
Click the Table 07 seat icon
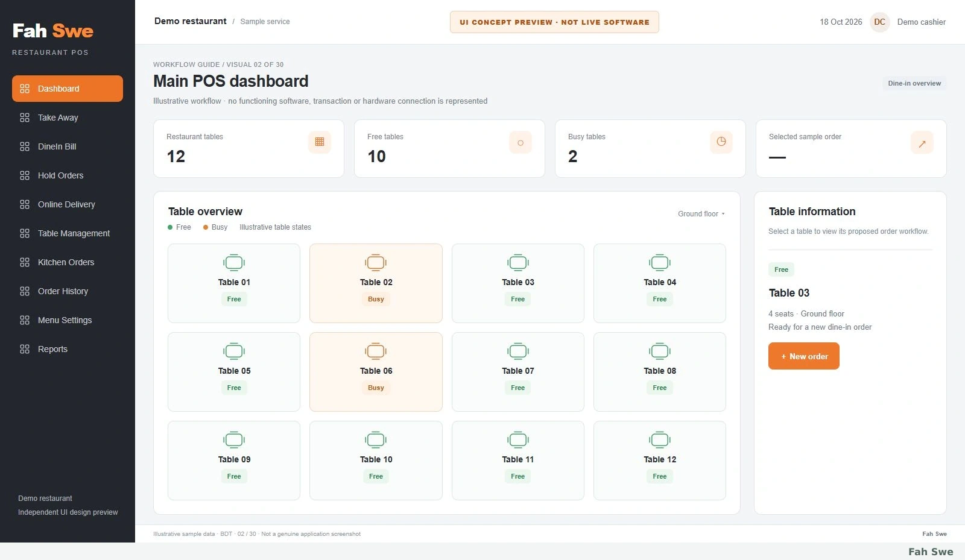pyautogui.click(x=518, y=351)
